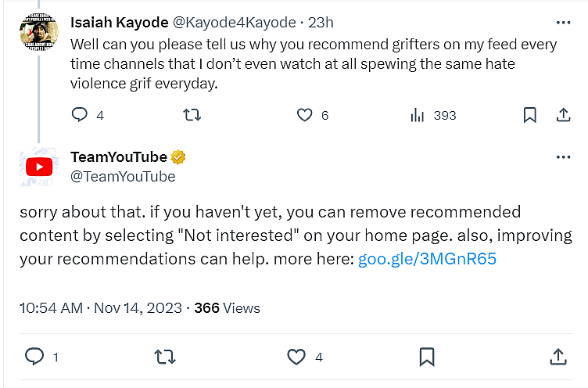Image resolution: width=588 pixels, height=388 pixels.
Task: Retweet Isaiah Kayode's tweet
Action: [x=192, y=115]
